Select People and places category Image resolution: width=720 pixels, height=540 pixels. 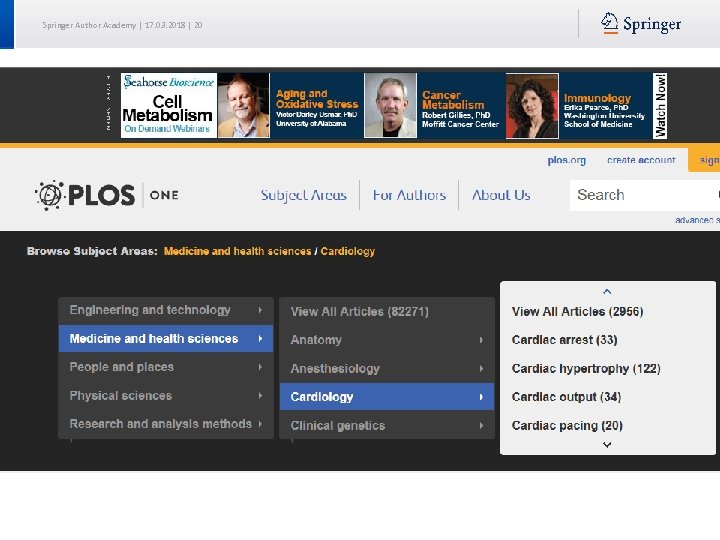click(x=166, y=367)
